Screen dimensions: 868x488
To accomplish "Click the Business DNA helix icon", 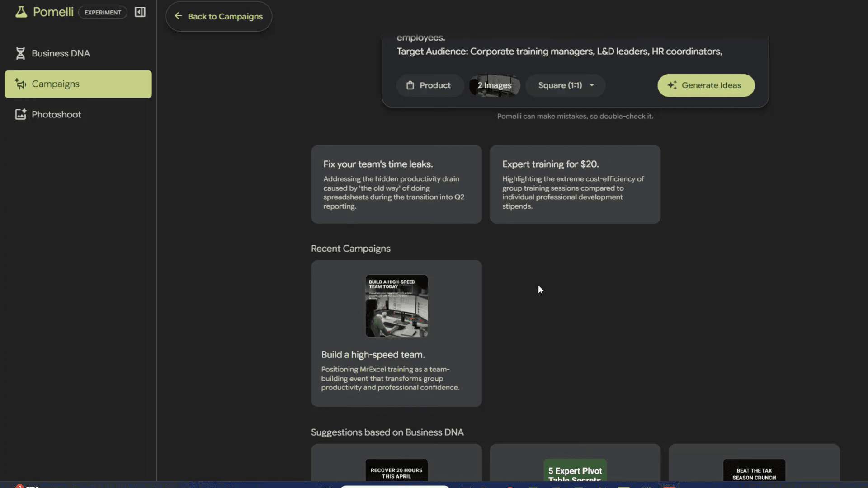I will tap(20, 53).
